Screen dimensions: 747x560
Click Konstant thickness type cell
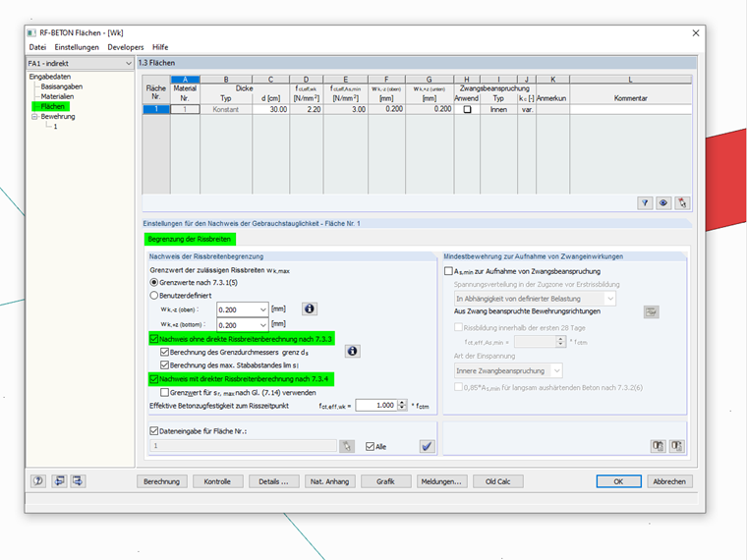click(226, 109)
